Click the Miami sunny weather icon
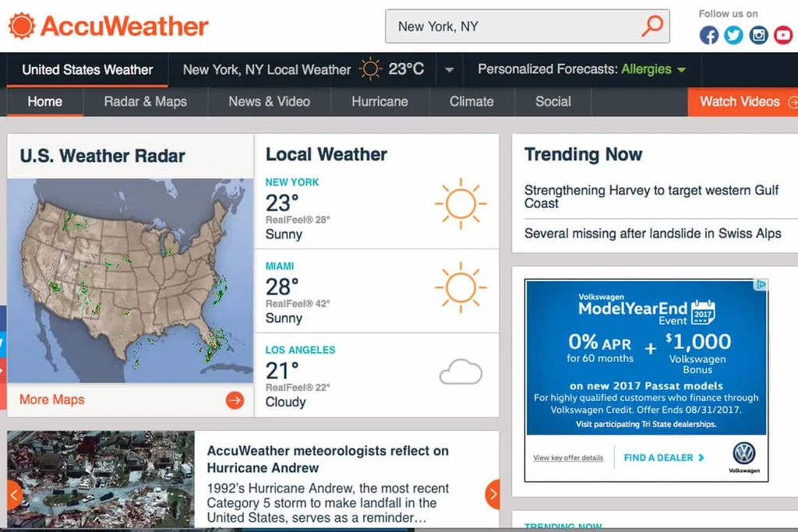 (x=461, y=287)
